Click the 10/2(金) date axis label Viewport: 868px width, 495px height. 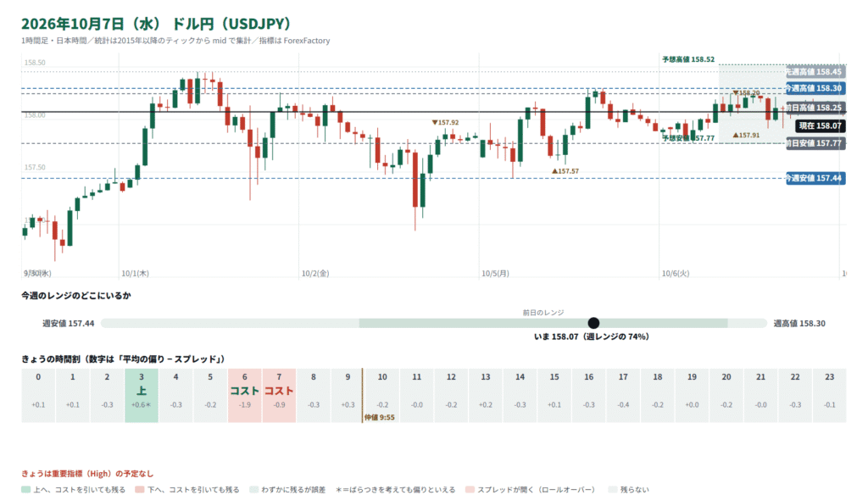(x=315, y=274)
